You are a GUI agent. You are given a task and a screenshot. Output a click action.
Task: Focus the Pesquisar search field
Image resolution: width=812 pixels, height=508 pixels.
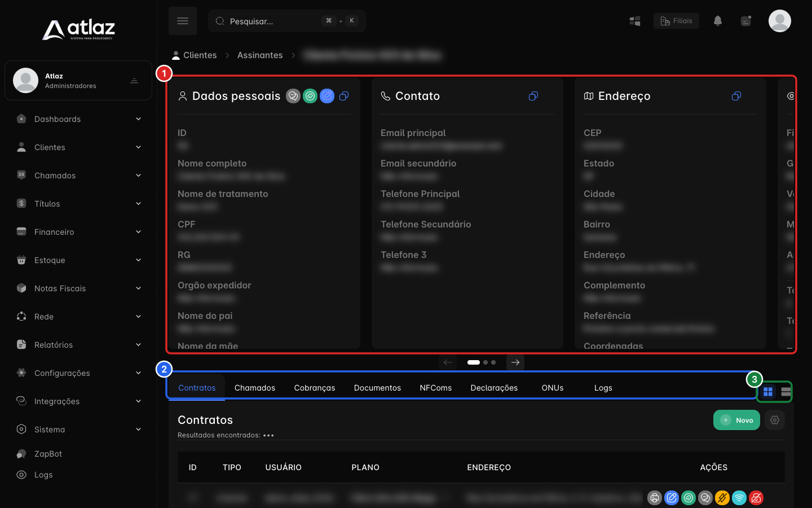[x=287, y=21]
